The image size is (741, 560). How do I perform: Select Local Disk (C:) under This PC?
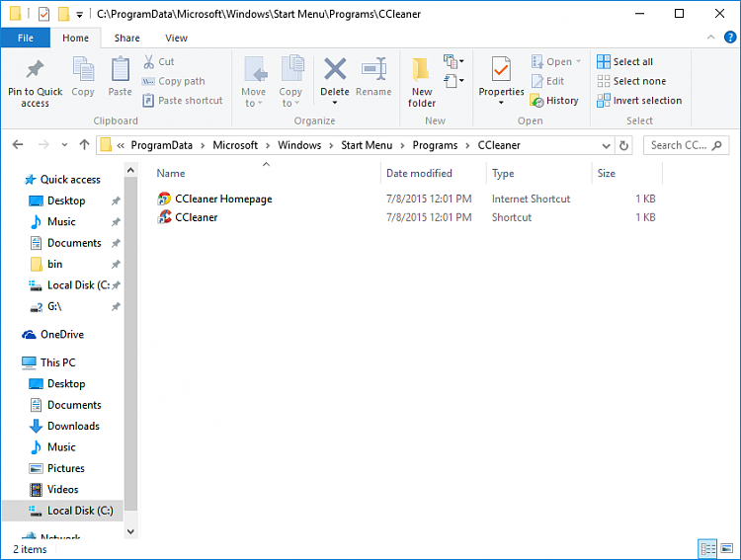[62, 511]
